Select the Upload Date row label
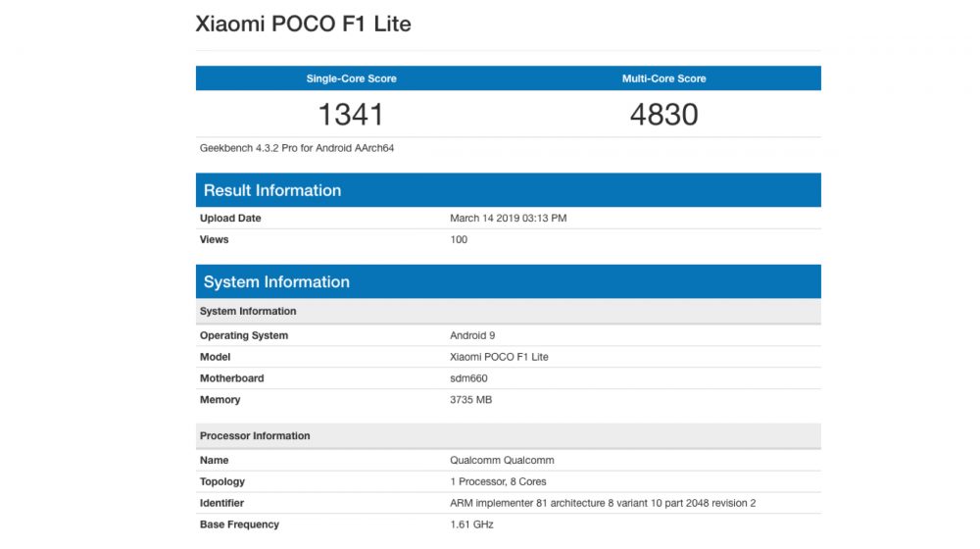Screen dimensions: 980x549 pos(230,218)
